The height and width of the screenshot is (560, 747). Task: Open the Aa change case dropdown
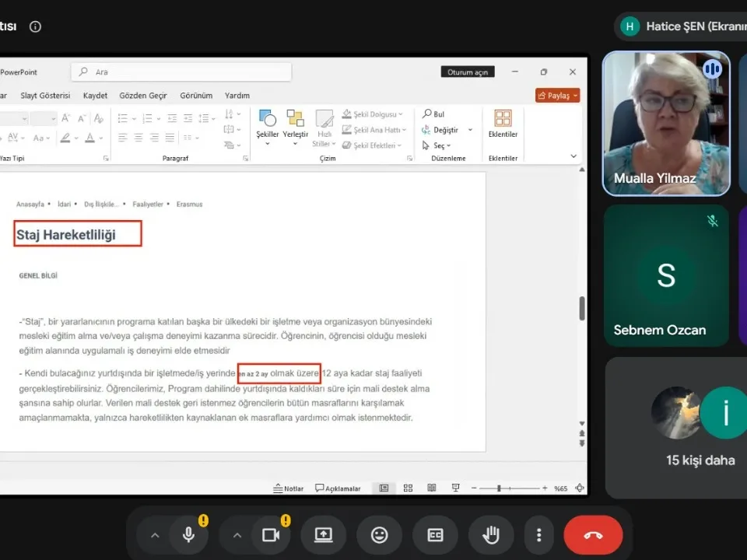pos(41,138)
